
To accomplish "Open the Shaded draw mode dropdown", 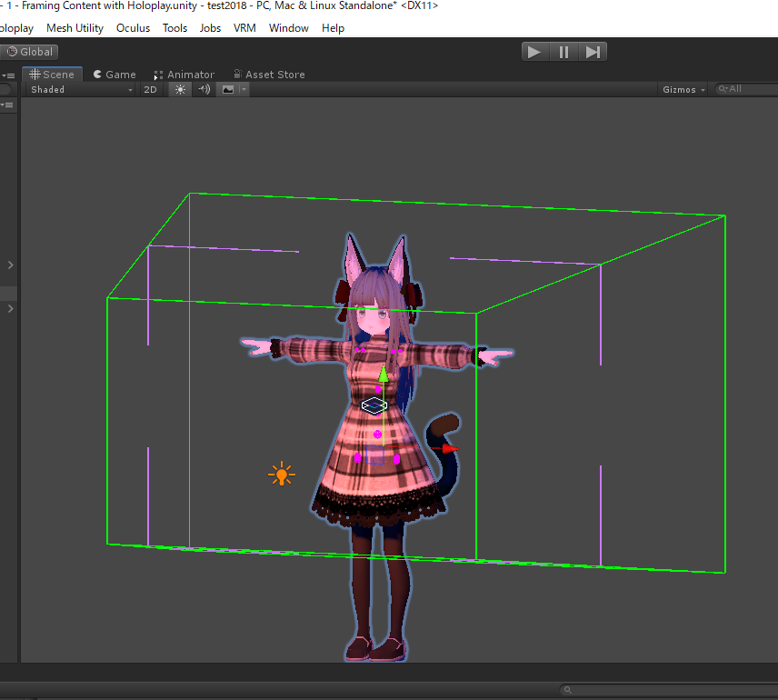I will [x=80, y=89].
